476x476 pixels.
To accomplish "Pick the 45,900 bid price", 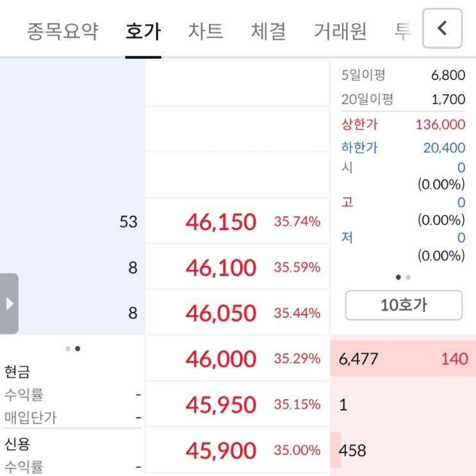I will pos(221,450).
